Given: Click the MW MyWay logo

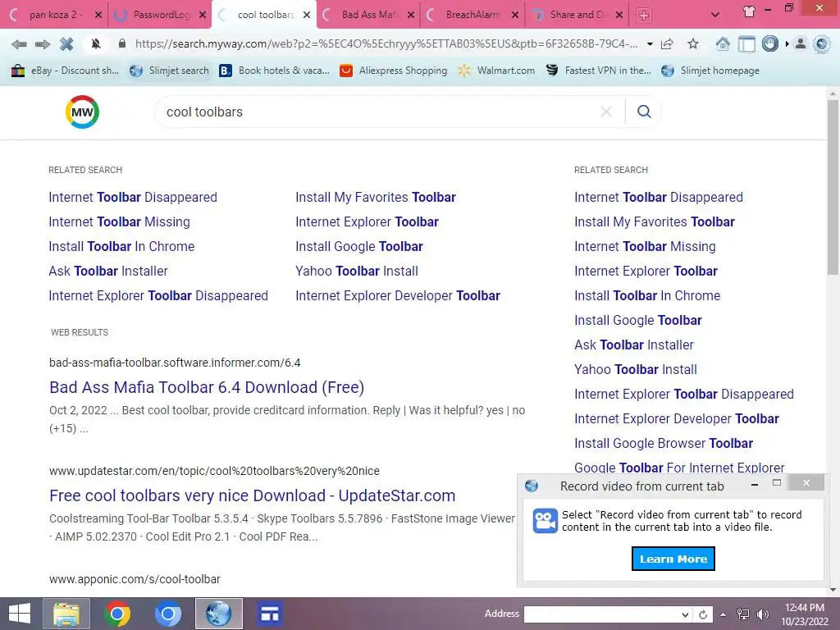Looking at the screenshot, I should coord(82,112).
